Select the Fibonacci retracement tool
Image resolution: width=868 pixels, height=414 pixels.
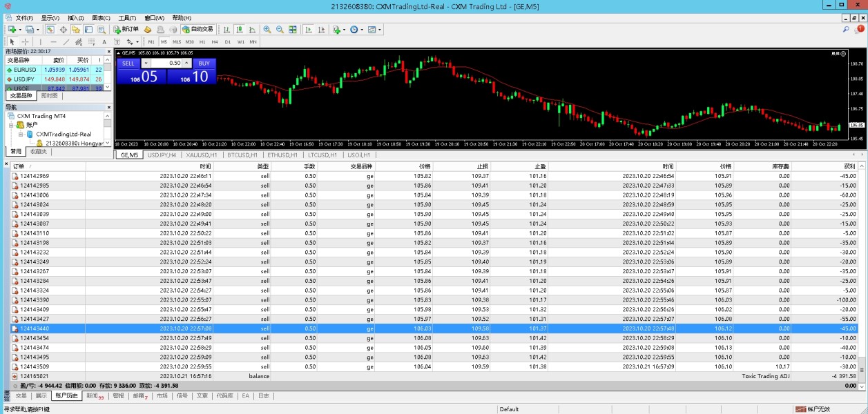91,41
